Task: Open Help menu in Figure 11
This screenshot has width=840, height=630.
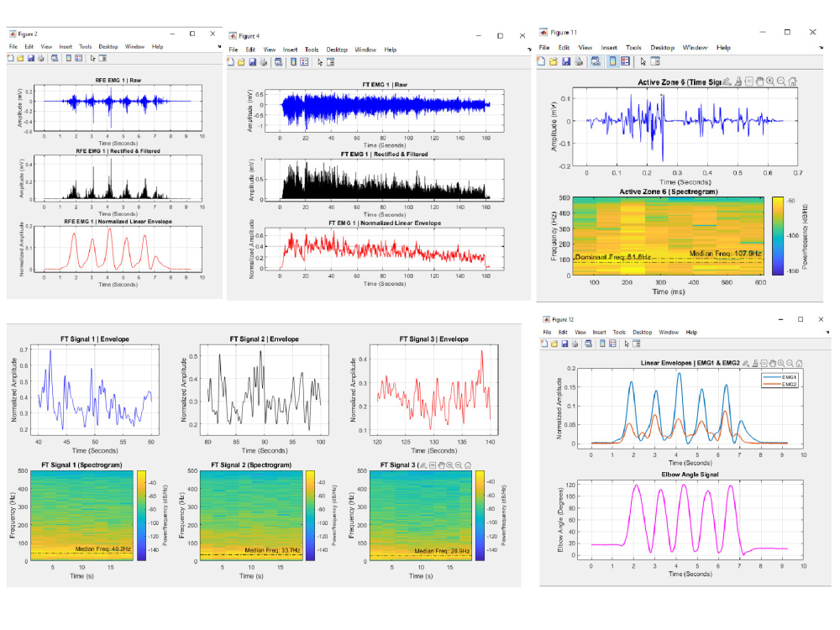Action: 723,48
